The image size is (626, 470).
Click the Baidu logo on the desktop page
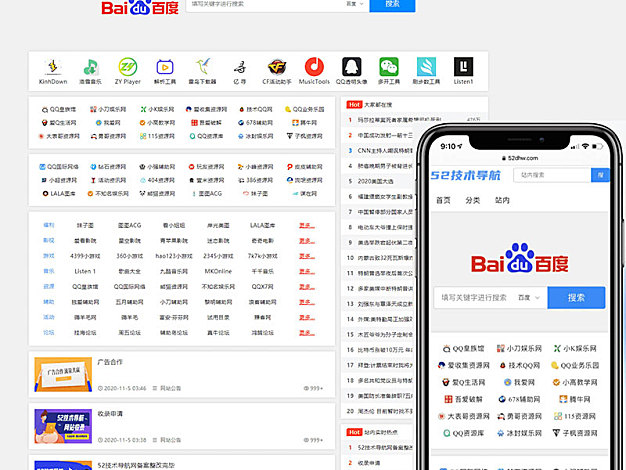click(x=140, y=7)
